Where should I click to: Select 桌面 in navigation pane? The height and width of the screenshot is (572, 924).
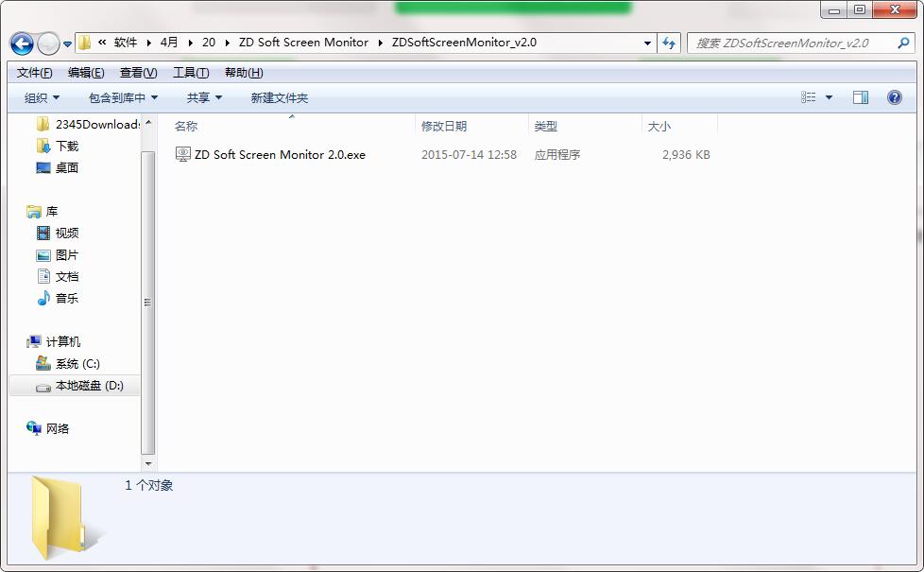pos(58,167)
